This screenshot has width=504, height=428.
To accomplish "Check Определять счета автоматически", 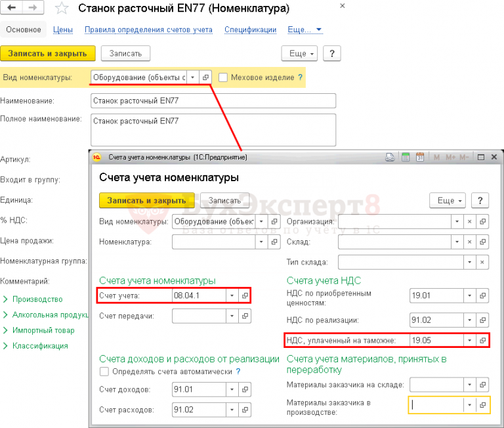I will (104, 372).
